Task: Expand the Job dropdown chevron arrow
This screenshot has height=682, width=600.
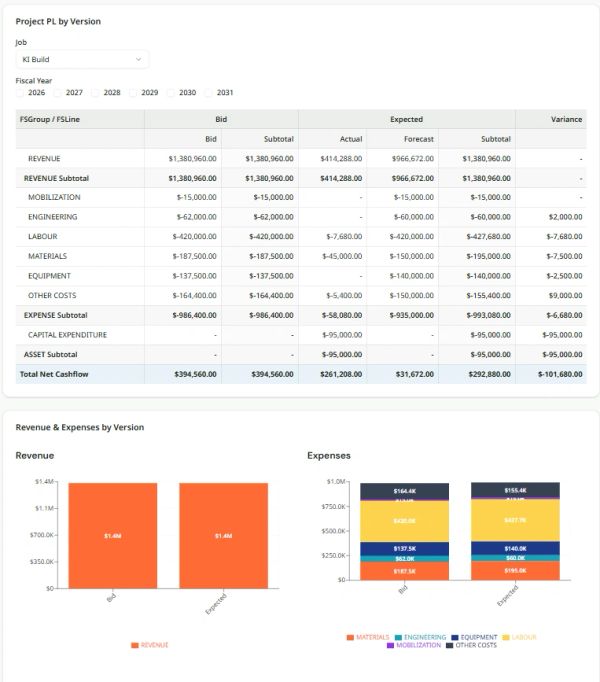Action: 138,59
